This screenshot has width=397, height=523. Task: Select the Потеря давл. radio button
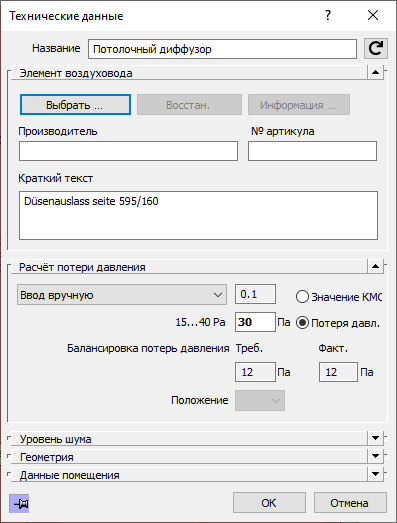click(302, 323)
